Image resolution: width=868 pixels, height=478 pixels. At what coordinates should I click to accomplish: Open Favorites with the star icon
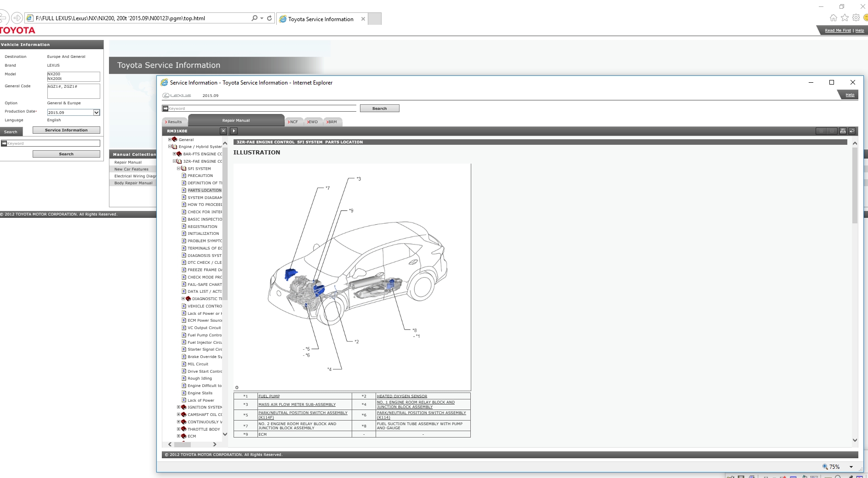point(845,17)
